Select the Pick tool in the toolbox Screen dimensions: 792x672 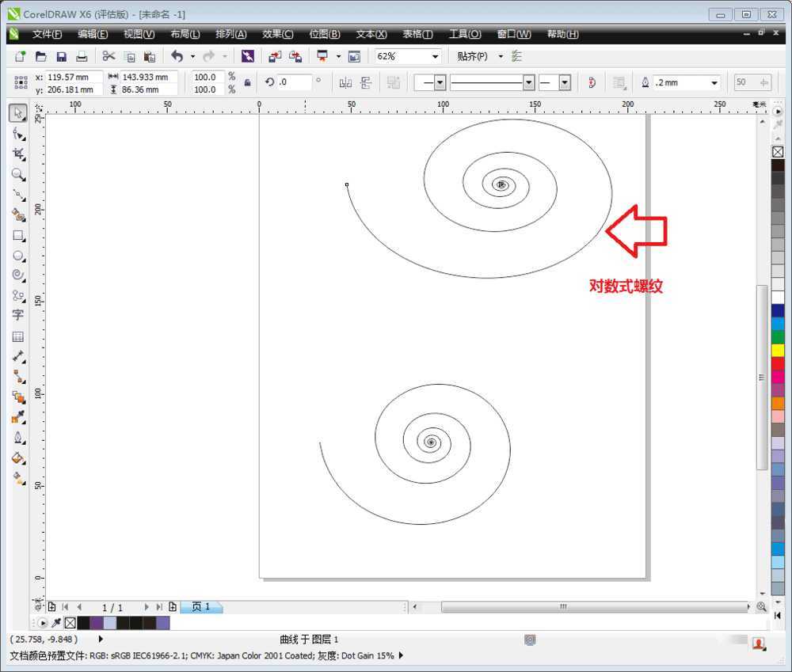(17, 113)
